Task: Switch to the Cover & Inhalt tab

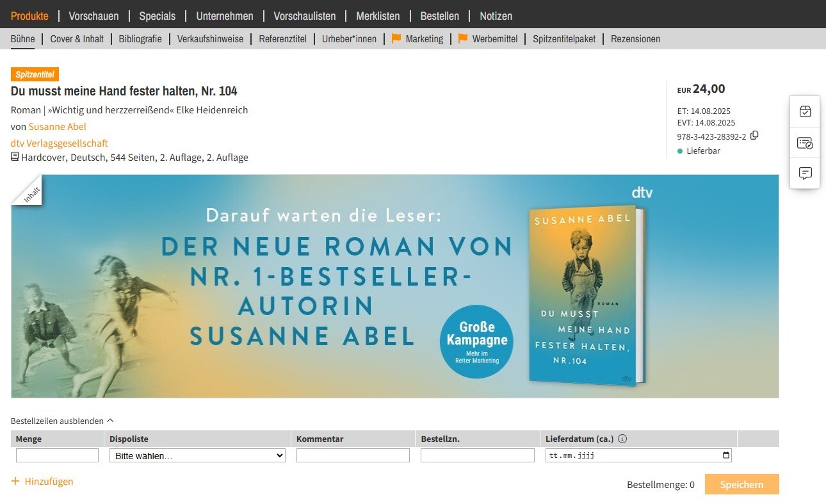Action: pos(77,39)
